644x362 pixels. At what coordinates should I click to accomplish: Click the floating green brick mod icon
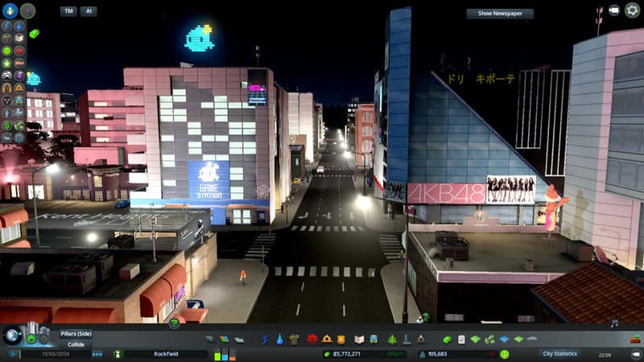click(x=34, y=34)
